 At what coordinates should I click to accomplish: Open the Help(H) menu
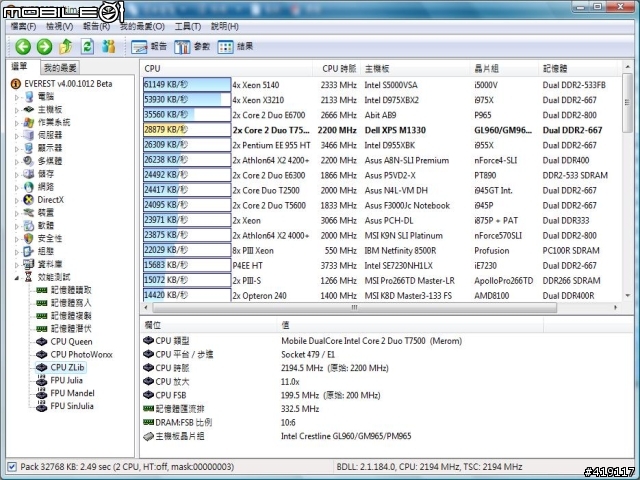point(225,27)
